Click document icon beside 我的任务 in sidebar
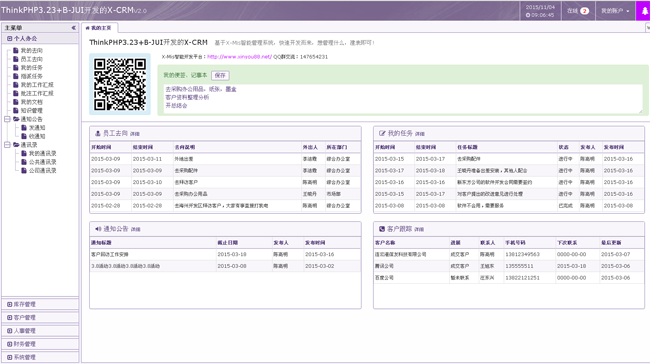Viewport: 650px width, 364px height. coord(15,68)
